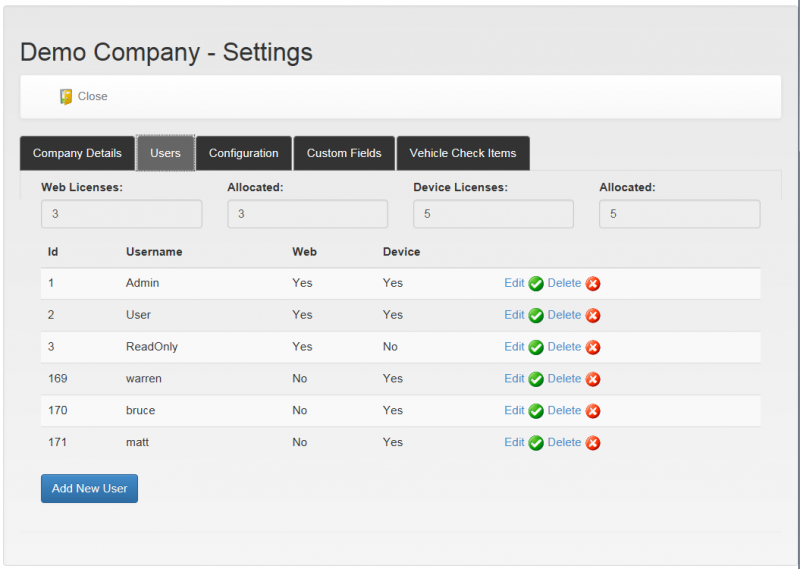Click the door icon next to Close
This screenshot has height=569, width=800.
pyautogui.click(x=66, y=96)
